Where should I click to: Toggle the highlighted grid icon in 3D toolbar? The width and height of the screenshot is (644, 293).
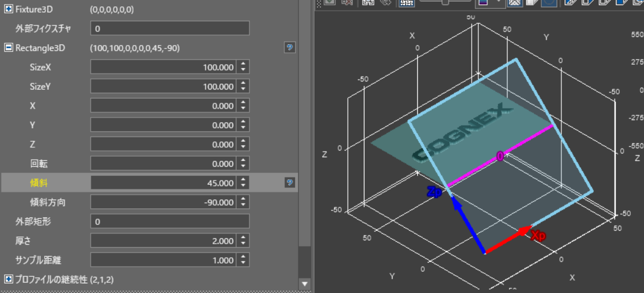406,2
